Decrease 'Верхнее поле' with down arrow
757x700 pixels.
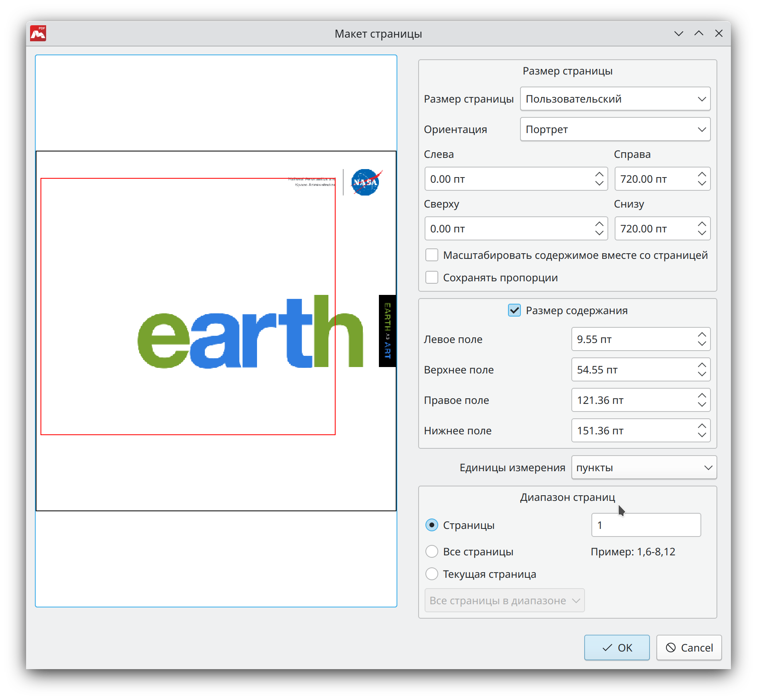[x=702, y=375]
